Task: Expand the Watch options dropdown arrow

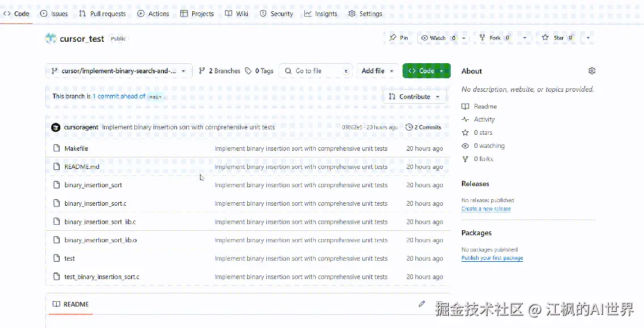Action: pos(464,38)
